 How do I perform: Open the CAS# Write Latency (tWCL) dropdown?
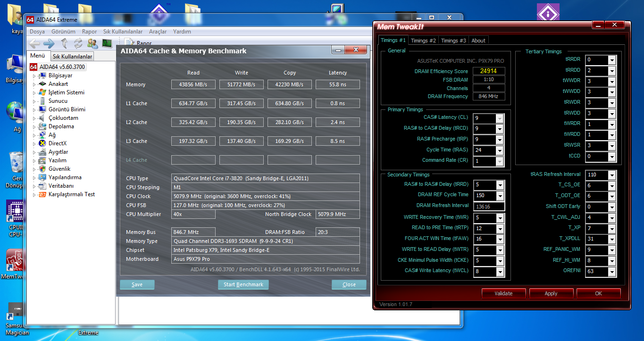500,272
